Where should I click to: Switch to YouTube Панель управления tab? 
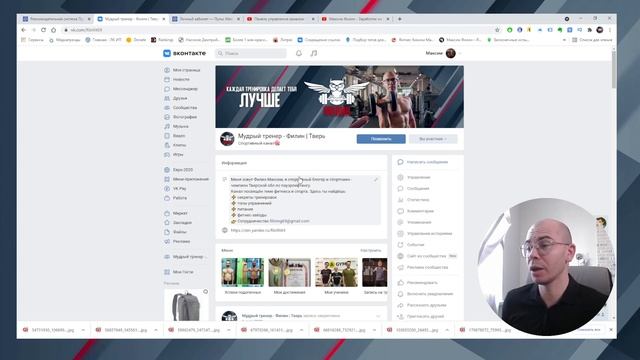[281, 19]
